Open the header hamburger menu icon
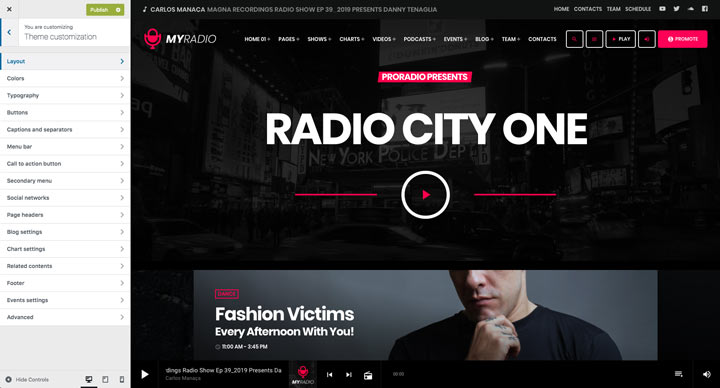This screenshot has width=720, height=388. pyautogui.click(x=594, y=39)
